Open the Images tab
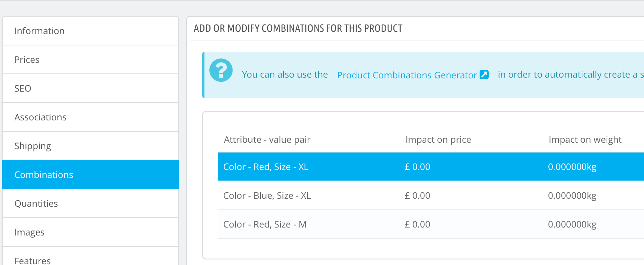 point(90,232)
